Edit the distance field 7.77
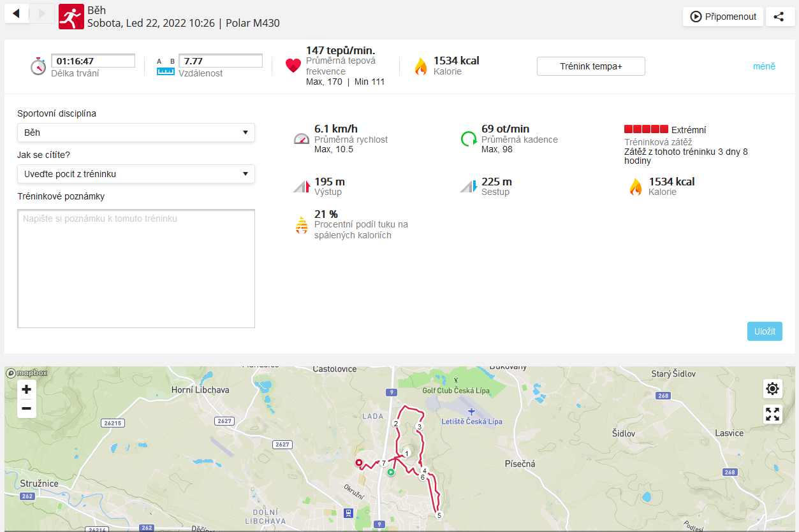The height and width of the screenshot is (532, 799). (x=221, y=61)
